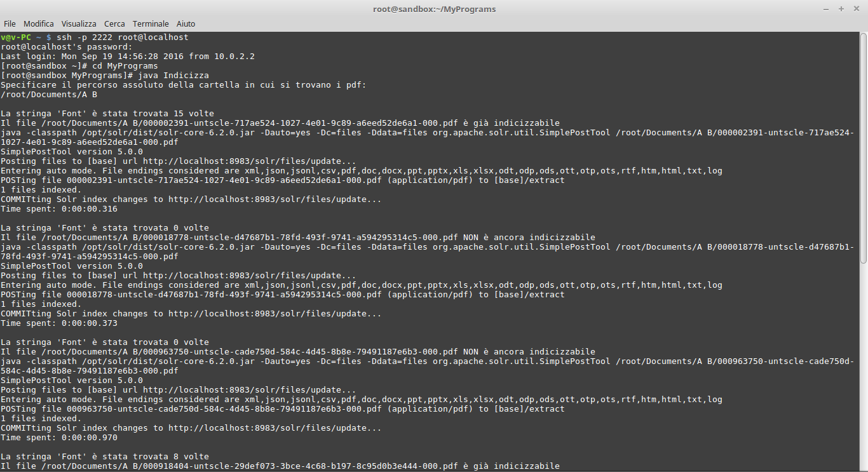868x472 pixels.
Task: Click the java Indicizza command line
Action: tap(105, 76)
